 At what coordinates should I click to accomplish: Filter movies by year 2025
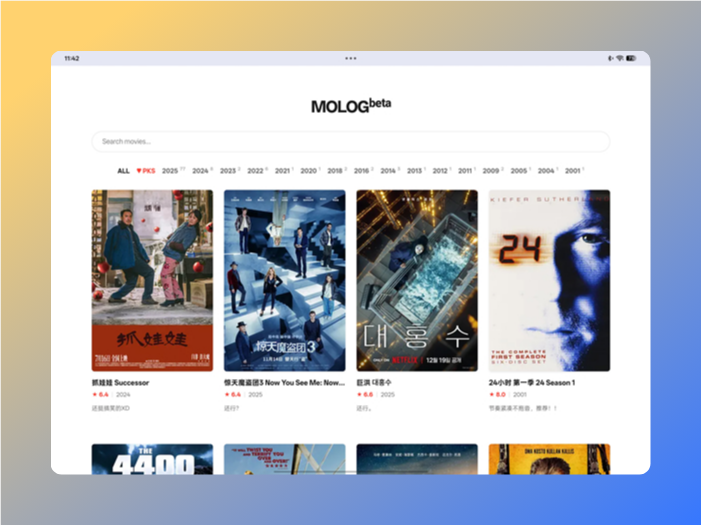coord(171,171)
